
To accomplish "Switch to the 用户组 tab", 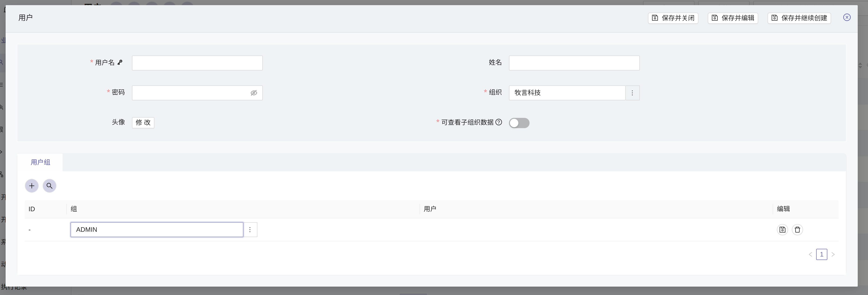I will click(x=40, y=162).
